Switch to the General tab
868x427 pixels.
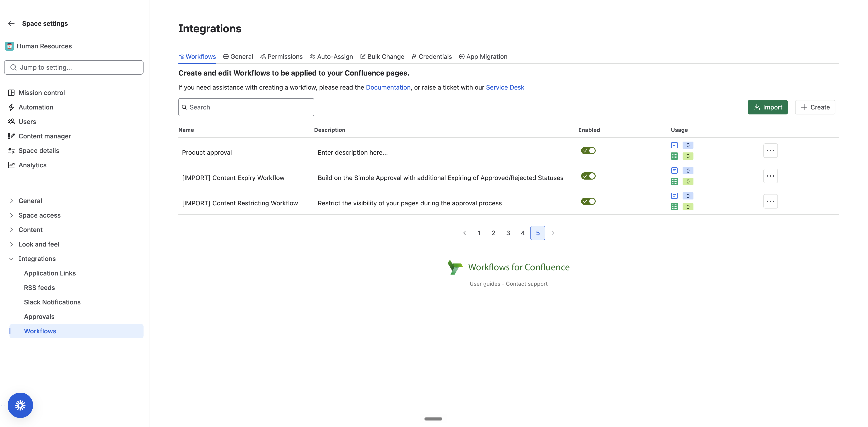[x=238, y=57]
